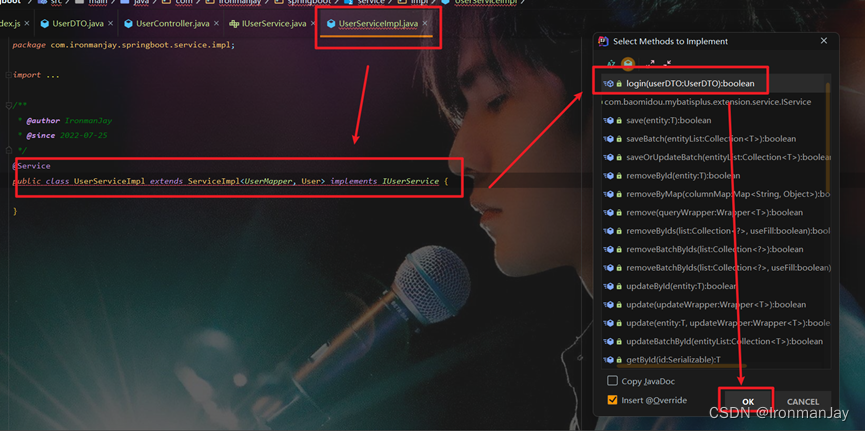The image size is (865, 431).
Task: Click the class icon on UserServiceImpl.java tab
Action: pyautogui.click(x=331, y=24)
